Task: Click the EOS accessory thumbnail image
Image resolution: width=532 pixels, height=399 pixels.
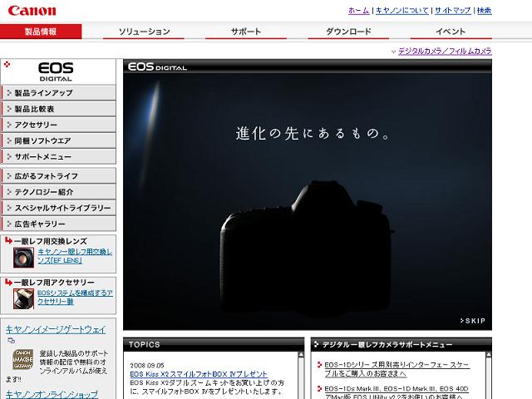Action: [23, 298]
